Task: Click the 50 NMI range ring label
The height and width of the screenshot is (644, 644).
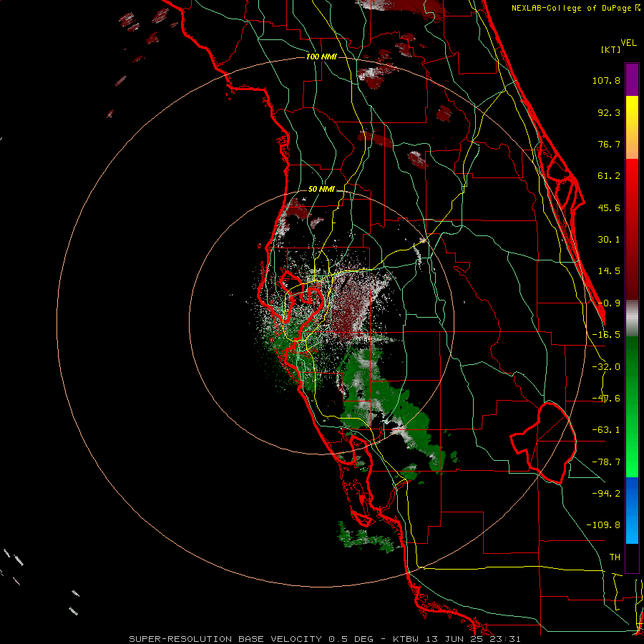Action: pos(321,190)
